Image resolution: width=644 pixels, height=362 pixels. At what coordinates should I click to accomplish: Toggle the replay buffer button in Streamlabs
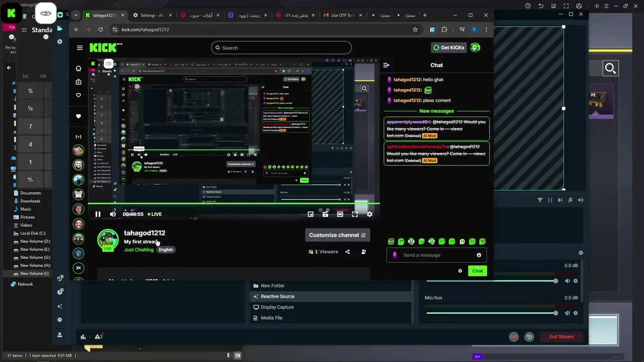(529, 337)
